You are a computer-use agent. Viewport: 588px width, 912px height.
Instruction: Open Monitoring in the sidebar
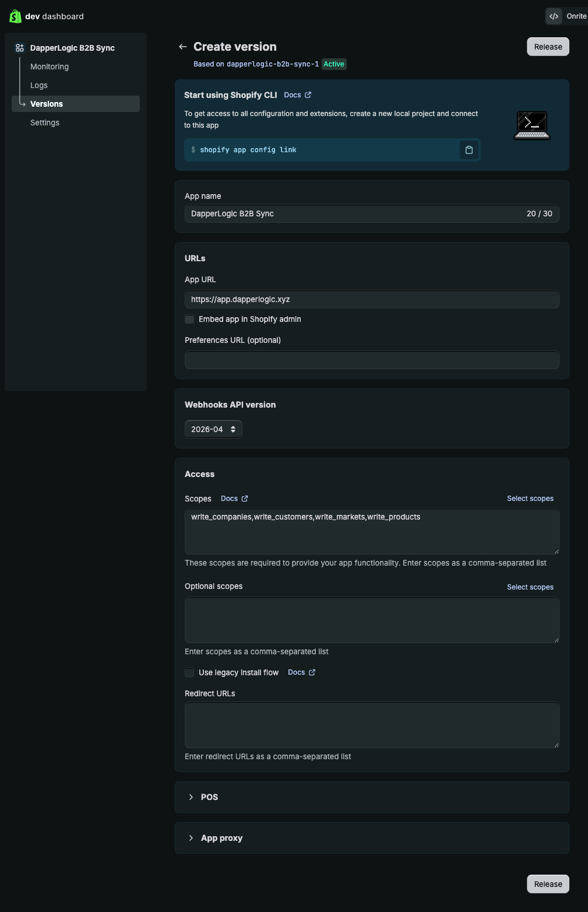pyautogui.click(x=50, y=66)
